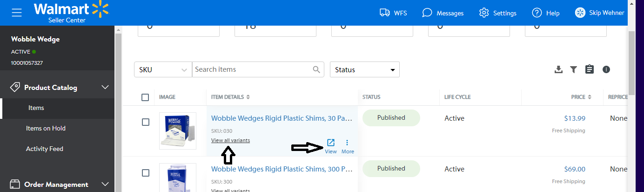The width and height of the screenshot is (644, 192).
Task: Click the Wobble Wedge seller name
Action: pyautogui.click(x=35, y=39)
